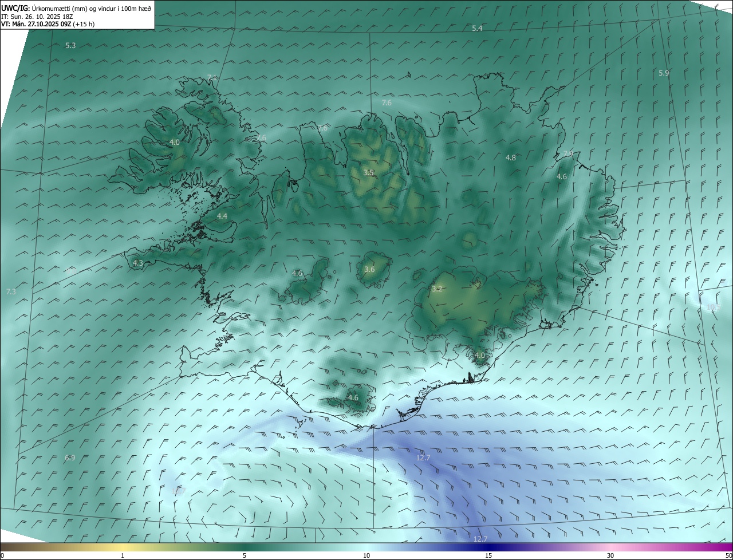Click the '50' tick label on the color scale

point(728,555)
